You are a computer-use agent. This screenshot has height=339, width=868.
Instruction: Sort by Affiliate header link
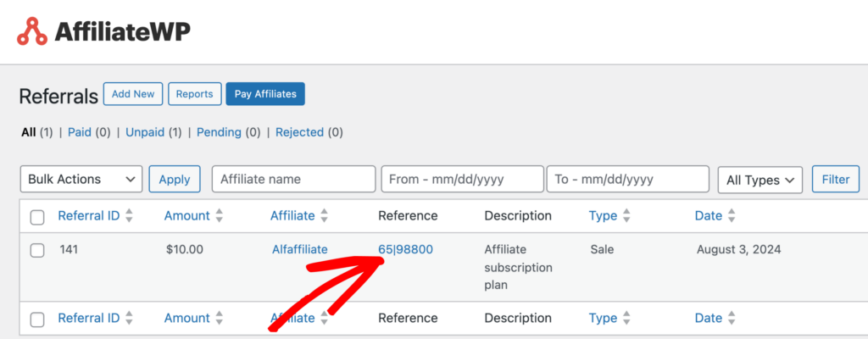(x=292, y=216)
